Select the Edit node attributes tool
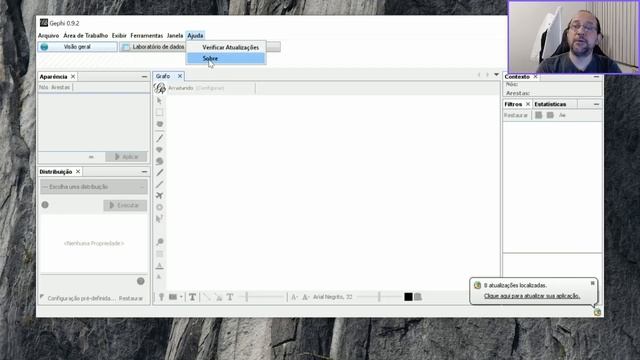The width and height of the screenshot is (640, 360). [x=160, y=219]
